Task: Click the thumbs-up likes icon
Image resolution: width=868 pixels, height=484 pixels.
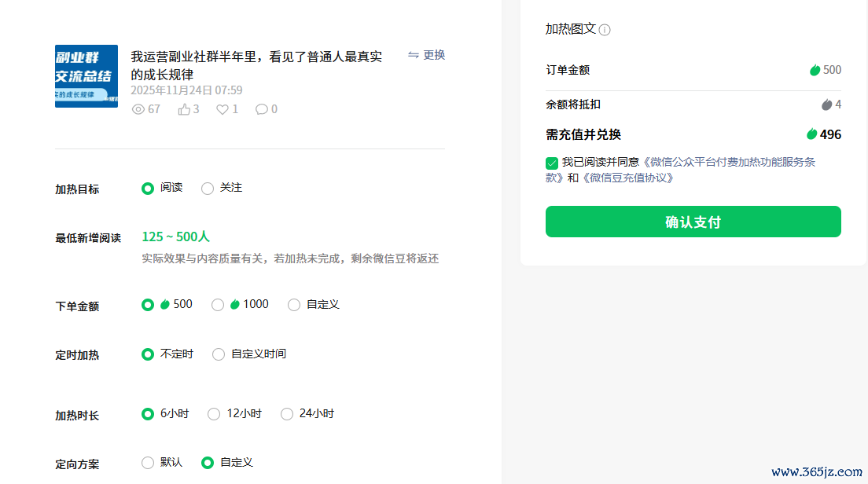Action: pyautogui.click(x=184, y=109)
